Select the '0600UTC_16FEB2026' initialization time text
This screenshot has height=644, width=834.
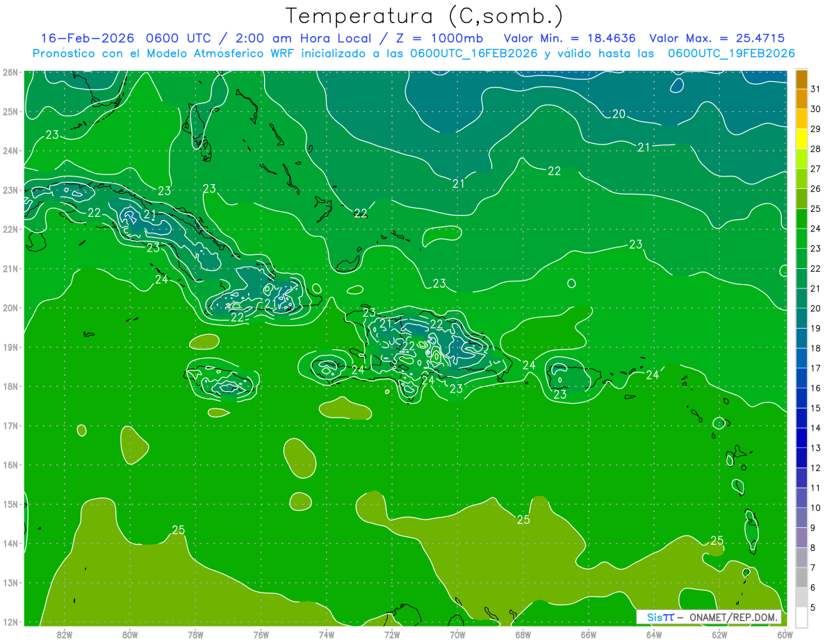(x=474, y=53)
